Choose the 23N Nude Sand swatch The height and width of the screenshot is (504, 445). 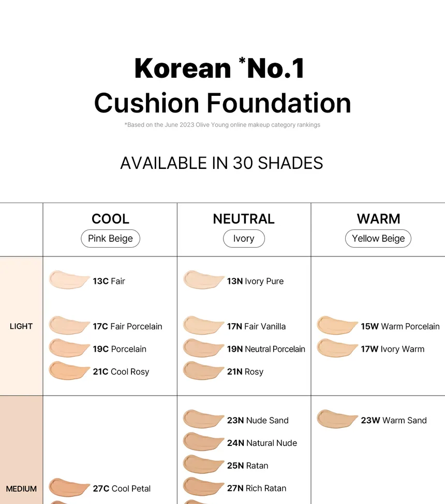pyautogui.click(x=203, y=419)
